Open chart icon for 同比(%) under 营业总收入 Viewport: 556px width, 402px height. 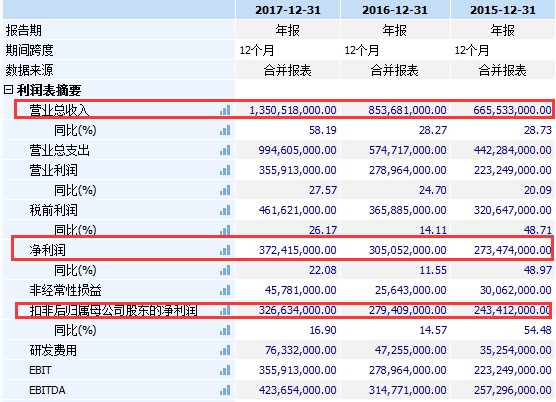coord(225,130)
